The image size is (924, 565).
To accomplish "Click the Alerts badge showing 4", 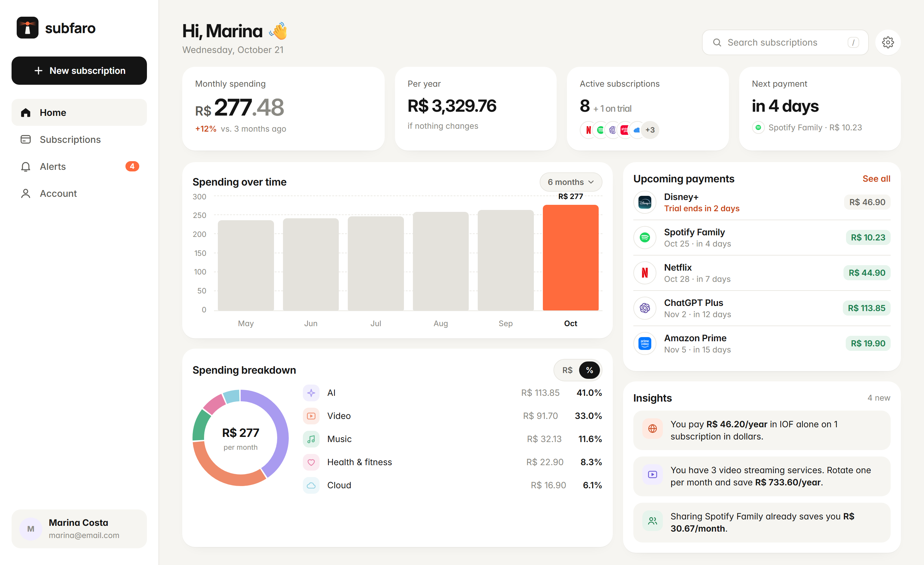I will (x=132, y=166).
